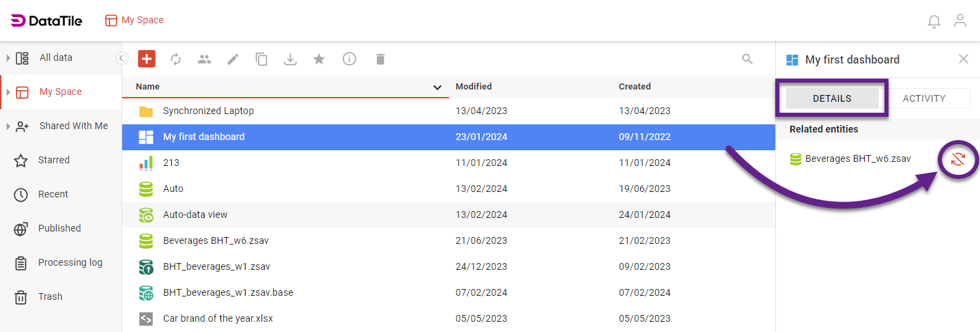This screenshot has width=980, height=332.
Task: Click the pencil rename icon
Action: [233, 59]
